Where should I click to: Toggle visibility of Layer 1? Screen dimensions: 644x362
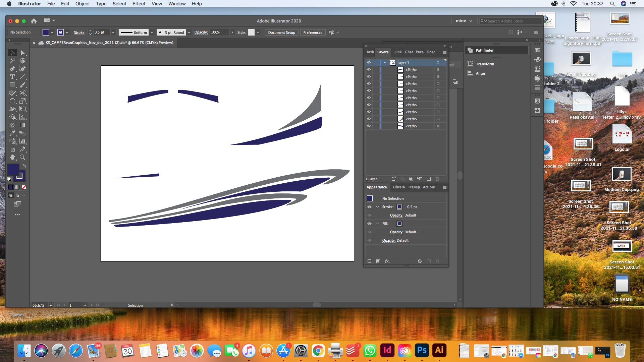[369, 62]
